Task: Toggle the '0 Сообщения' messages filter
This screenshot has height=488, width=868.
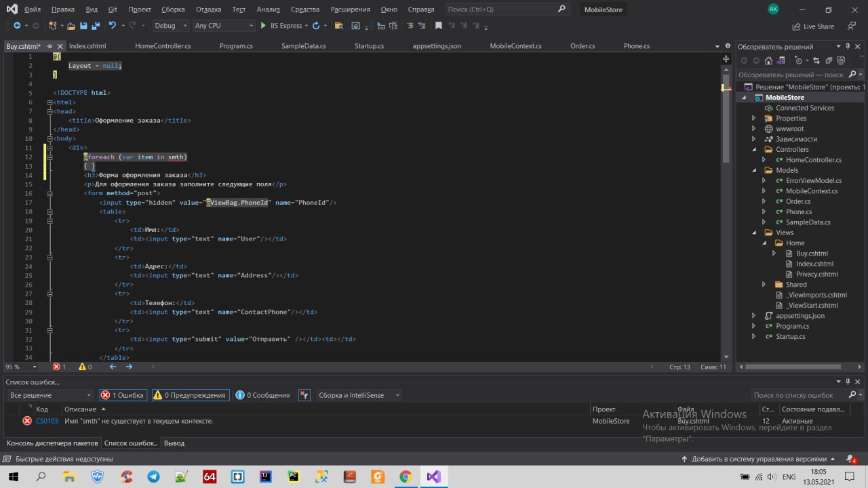Action: pyautogui.click(x=262, y=395)
